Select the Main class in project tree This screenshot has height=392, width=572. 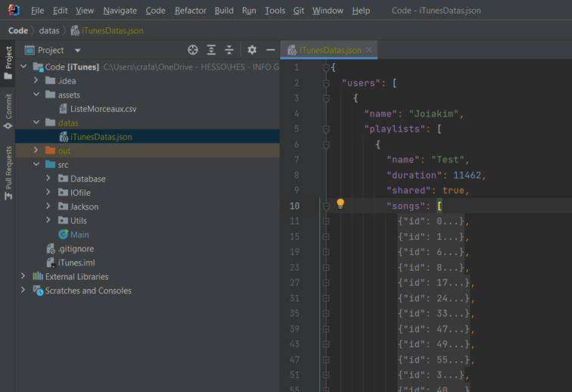coord(79,235)
